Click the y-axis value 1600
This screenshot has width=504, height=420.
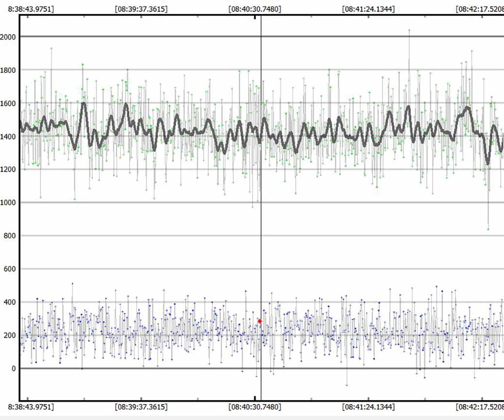click(x=8, y=103)
